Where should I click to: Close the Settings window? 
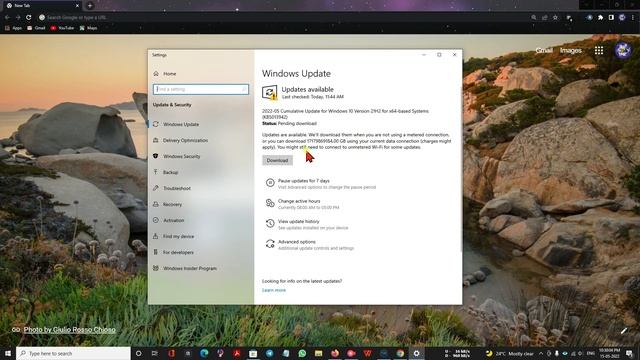454,55
